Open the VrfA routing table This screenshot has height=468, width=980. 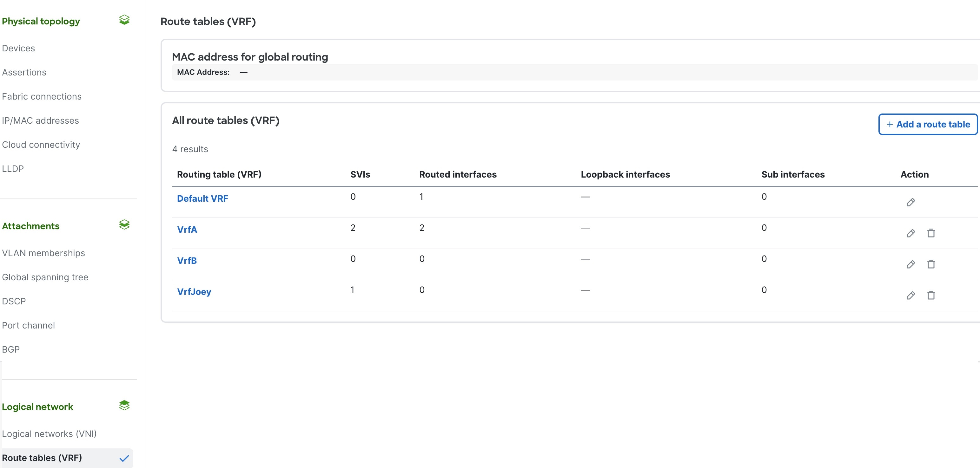click(187, 230)
